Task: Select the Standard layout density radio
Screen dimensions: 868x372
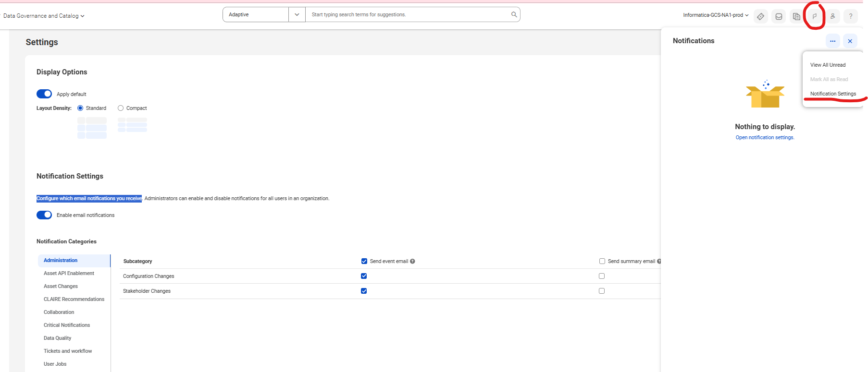Action: [x=80, y=108]
